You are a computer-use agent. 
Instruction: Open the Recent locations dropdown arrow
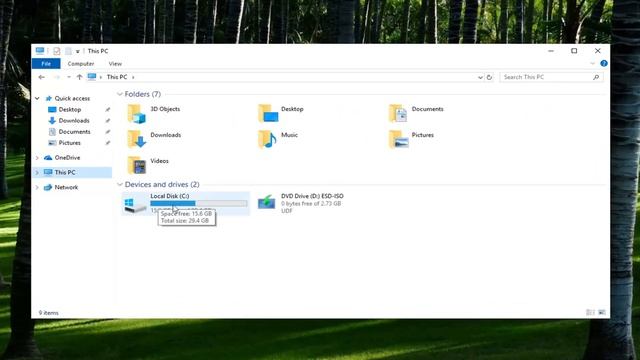[69, 77]
